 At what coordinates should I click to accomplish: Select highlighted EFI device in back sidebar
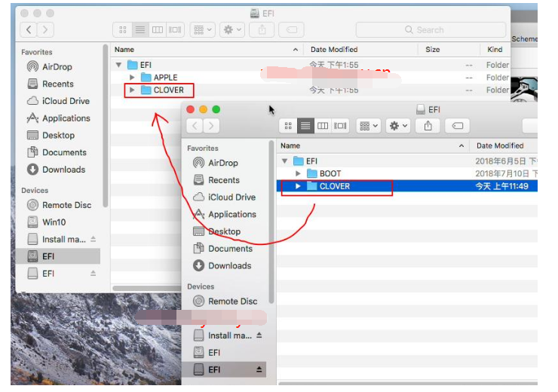coord(58,256)
